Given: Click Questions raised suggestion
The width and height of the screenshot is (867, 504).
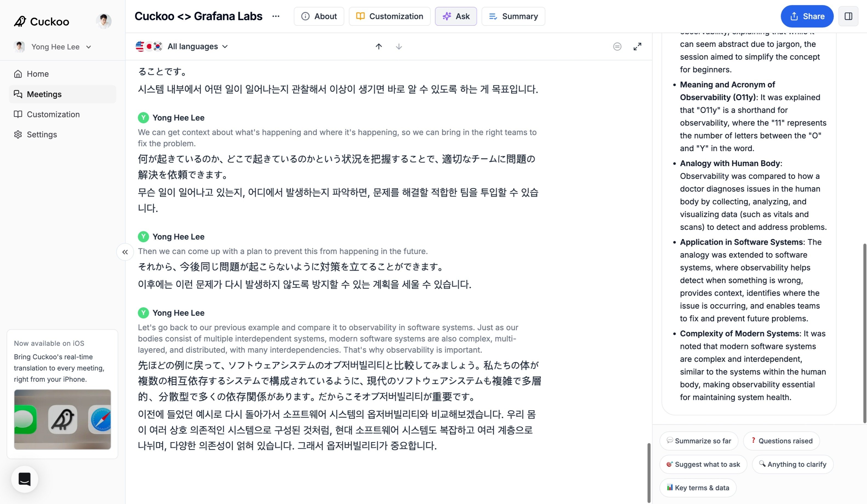Looking at the screenshot, I should (781, 441).
